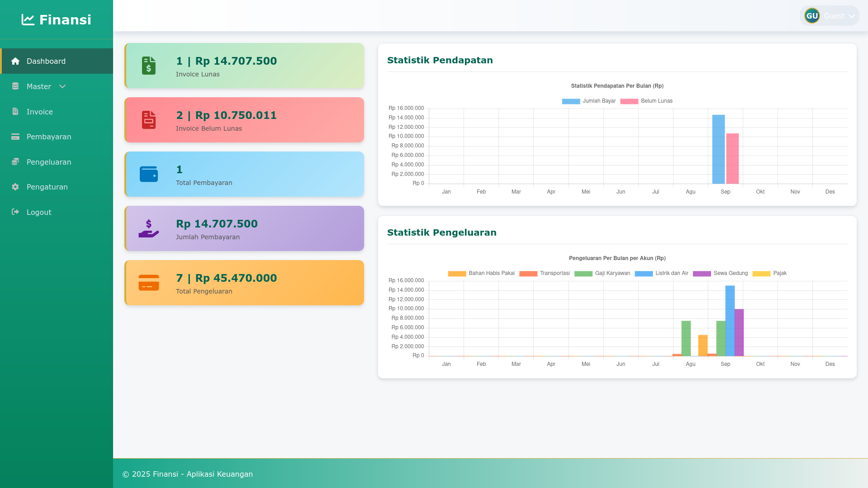The height and width of the screenshot is (488, 868).
Task: Click the Dashboard home icon
Action: pos(15,61)
